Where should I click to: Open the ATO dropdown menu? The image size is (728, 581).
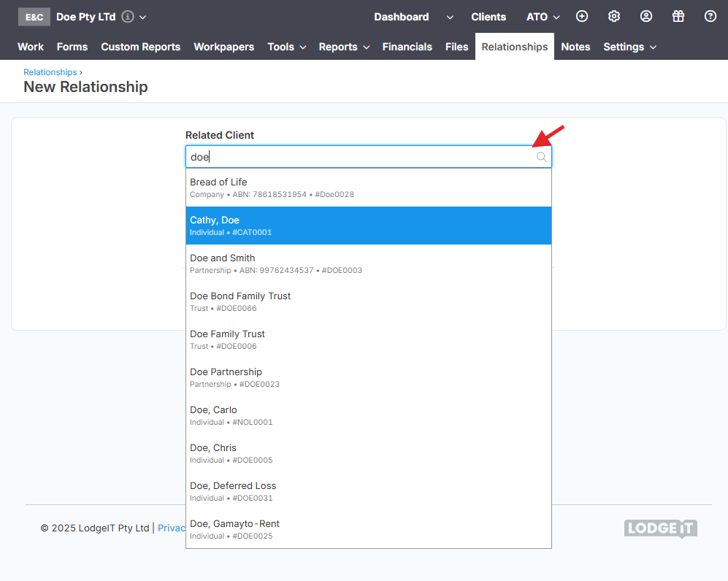[x=543, y=18]
